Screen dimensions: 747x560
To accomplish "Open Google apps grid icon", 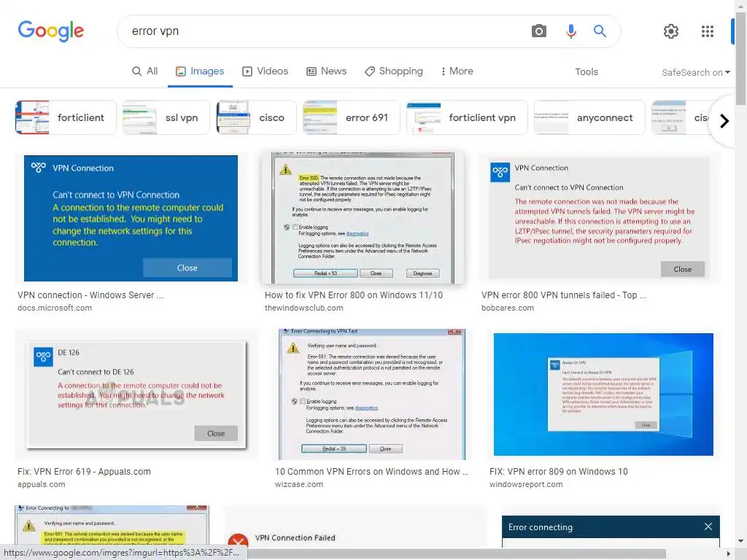I will (x=708, y=31).
